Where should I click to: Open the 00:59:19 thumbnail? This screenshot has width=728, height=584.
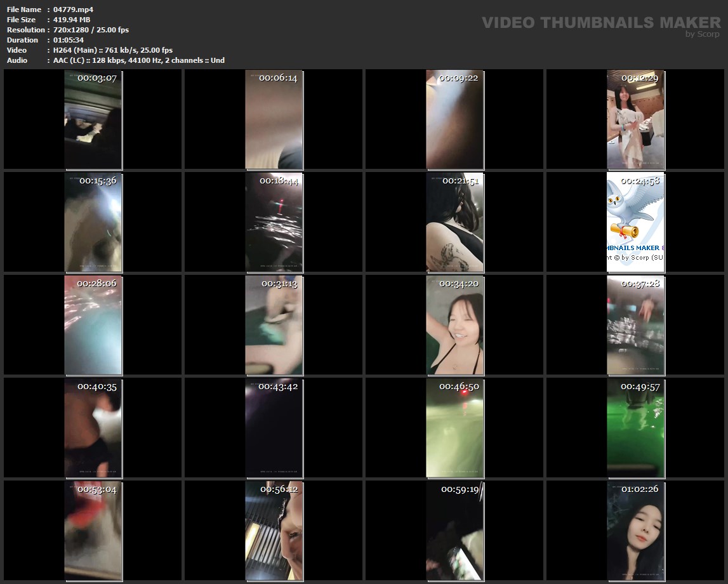[454, 531]
